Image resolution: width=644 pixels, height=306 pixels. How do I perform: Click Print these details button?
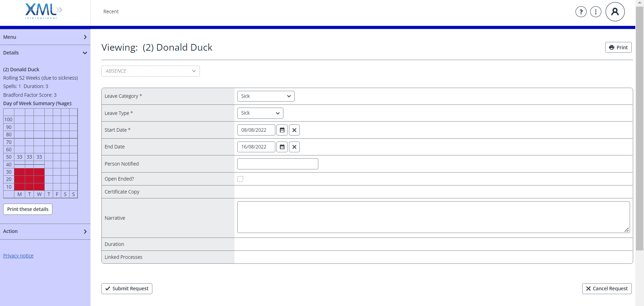click(28, 209)
